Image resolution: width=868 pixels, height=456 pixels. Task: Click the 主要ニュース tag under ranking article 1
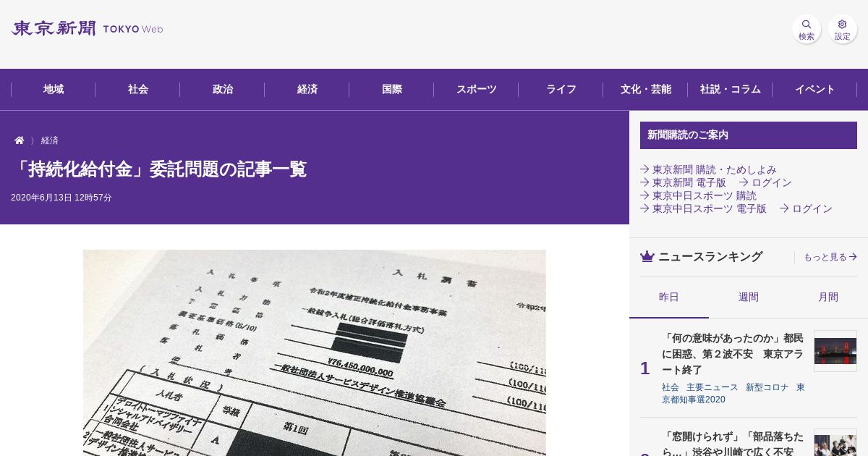[712, 387]
